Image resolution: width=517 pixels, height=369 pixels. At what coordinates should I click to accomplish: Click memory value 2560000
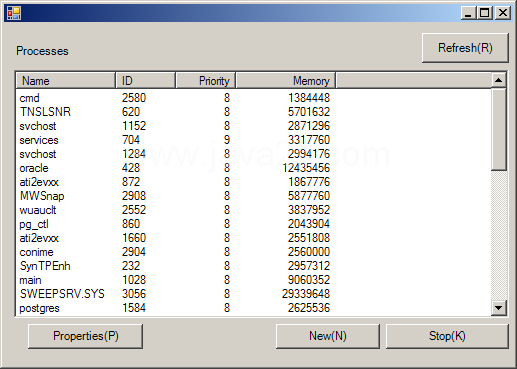pos(309,252)
